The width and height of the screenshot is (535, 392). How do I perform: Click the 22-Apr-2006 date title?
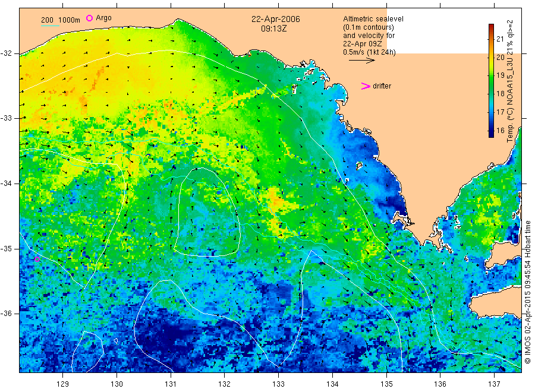[276, 19]
